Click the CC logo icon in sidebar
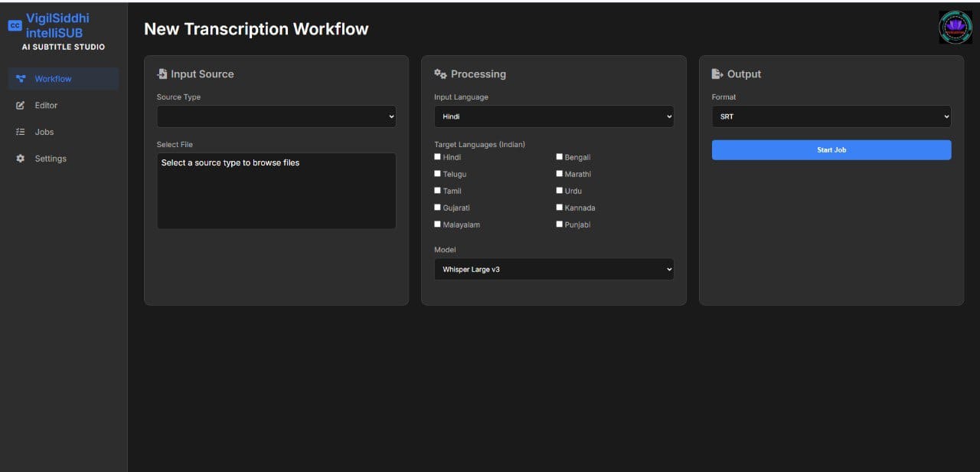980x472 pixels. pyautogui.click(x=15, y=25)
